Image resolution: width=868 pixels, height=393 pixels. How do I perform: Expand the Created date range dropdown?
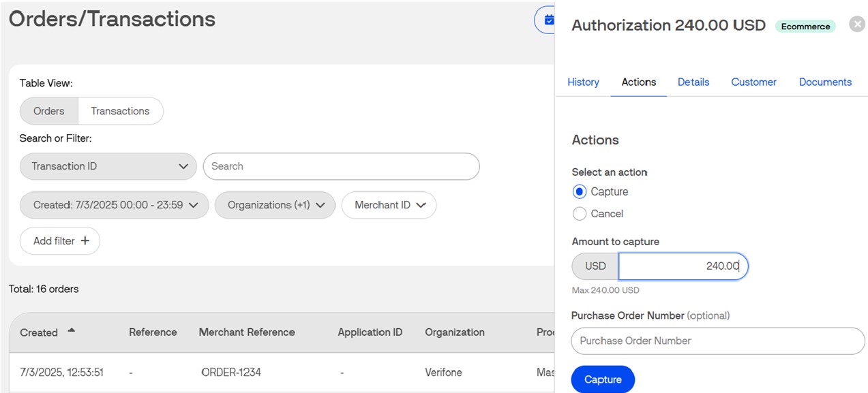click(x=115, y=205)
